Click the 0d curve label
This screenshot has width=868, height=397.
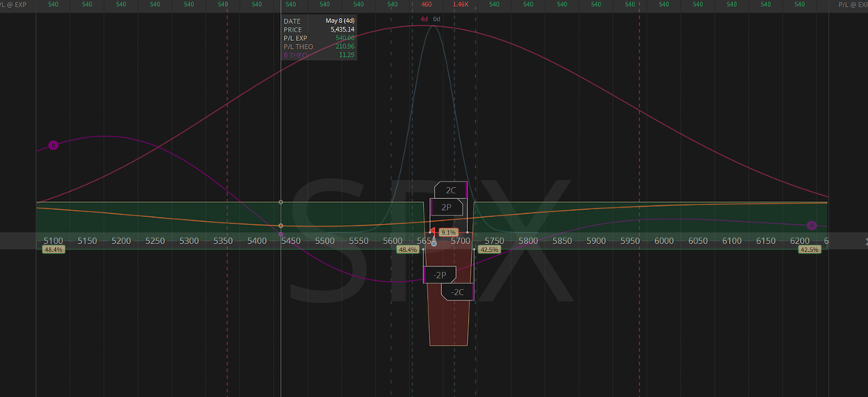437,20
